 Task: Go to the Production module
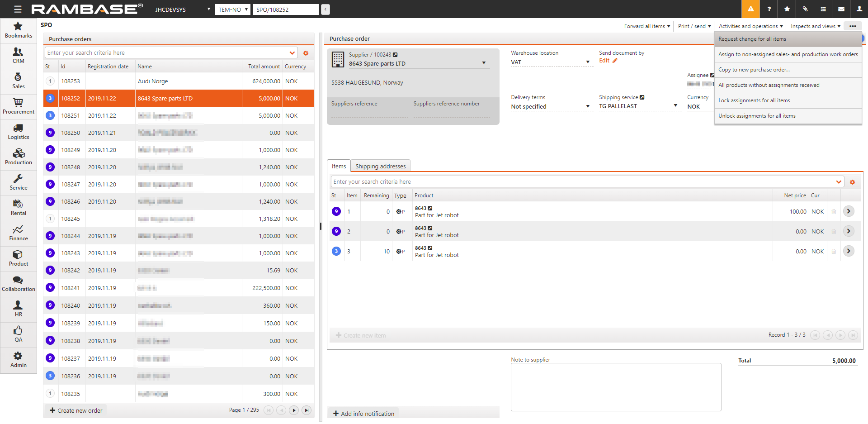18,157
